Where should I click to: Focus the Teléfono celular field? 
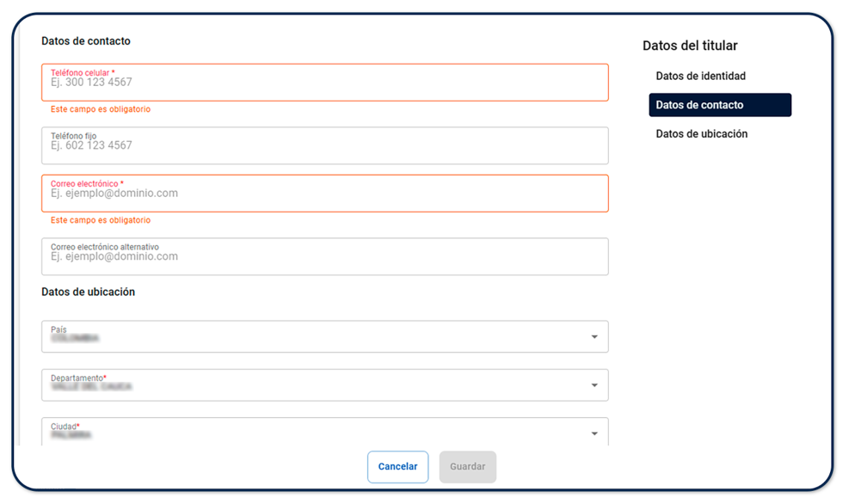[324, 83]
